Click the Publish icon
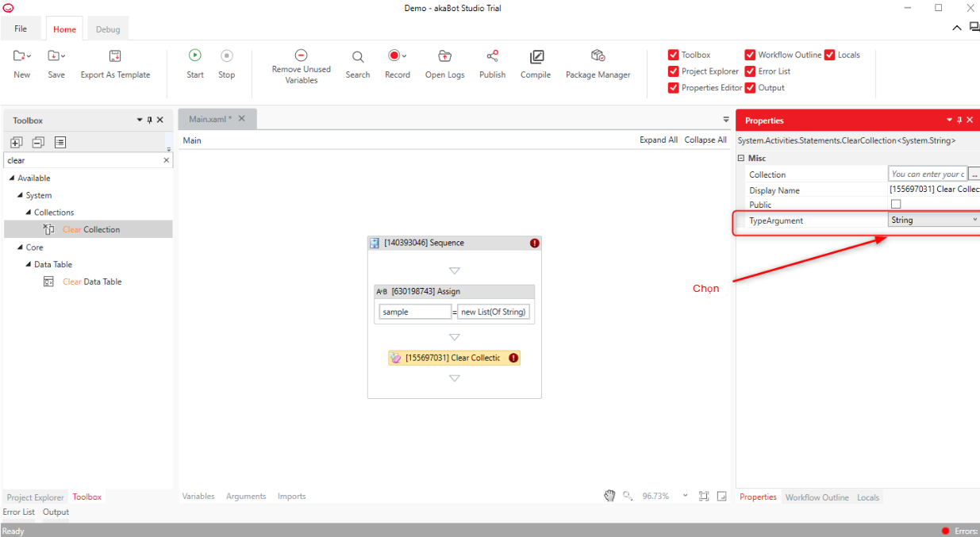This screenshot has width=980, height=537. point(492,56)
